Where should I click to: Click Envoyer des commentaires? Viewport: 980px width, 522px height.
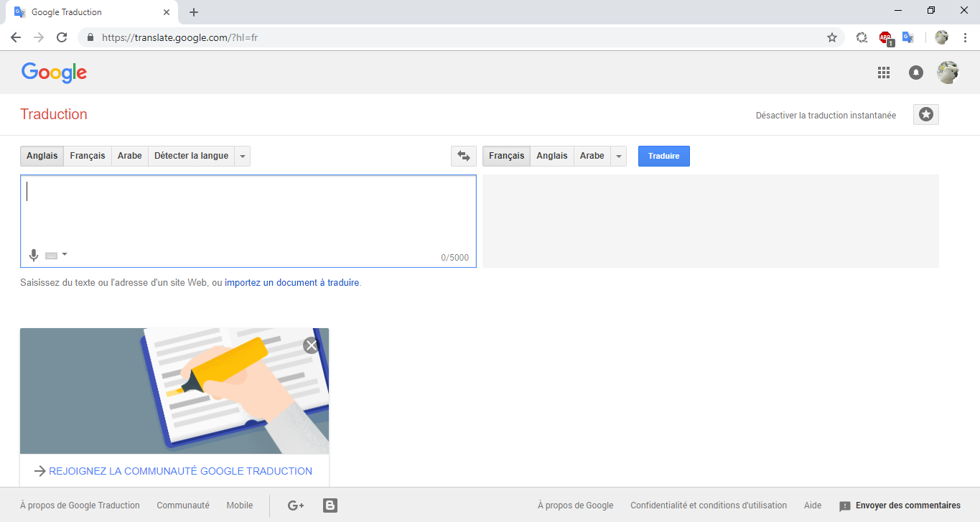click(x=900, y=505)
